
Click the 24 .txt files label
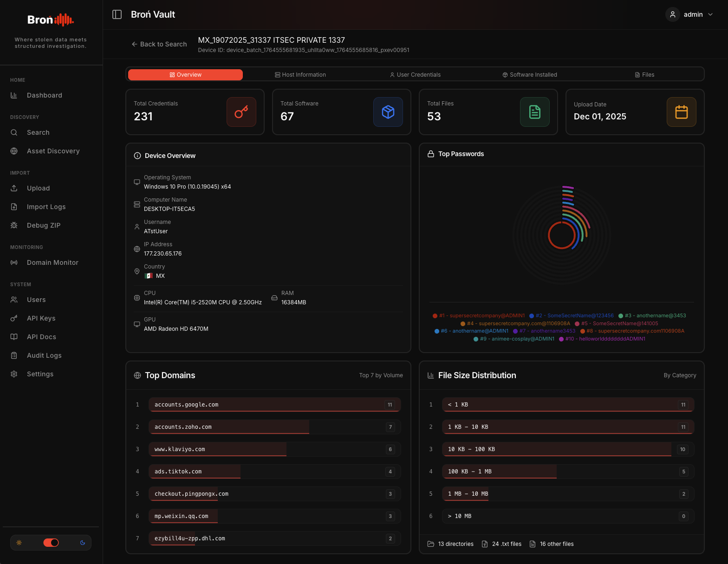pyautogui.click(x=507, y=544)
